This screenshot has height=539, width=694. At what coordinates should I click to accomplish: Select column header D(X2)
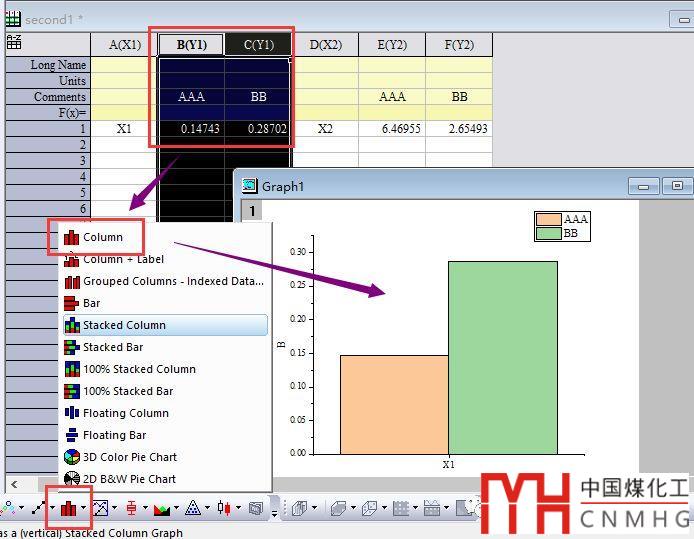pyautogui.click(x=326, y=45)
